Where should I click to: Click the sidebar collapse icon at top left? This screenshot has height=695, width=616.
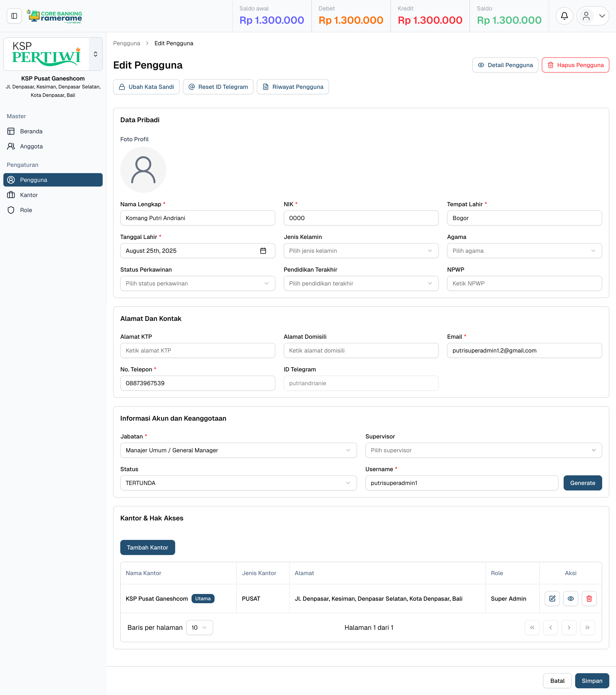[x=14, y=16]
